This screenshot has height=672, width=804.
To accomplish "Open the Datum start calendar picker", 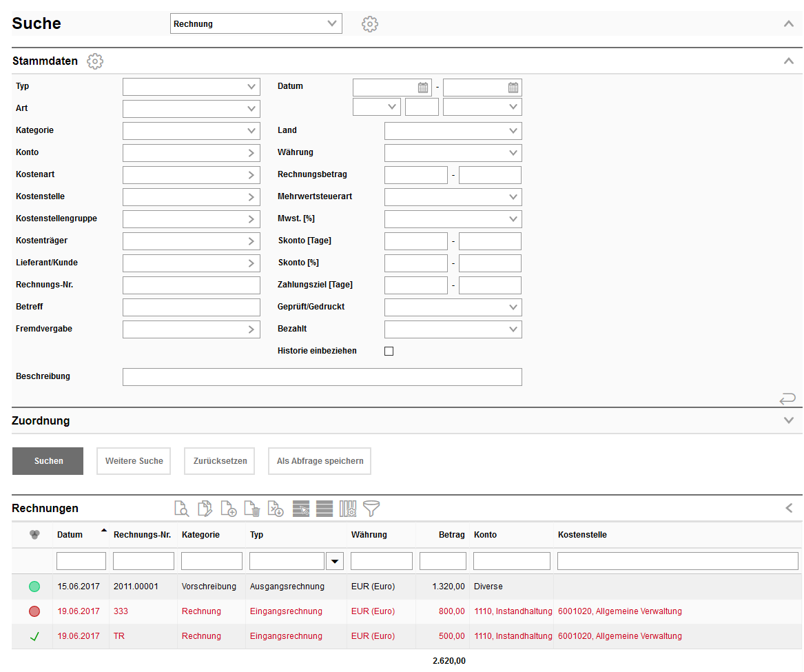I will tap(423, 88).
